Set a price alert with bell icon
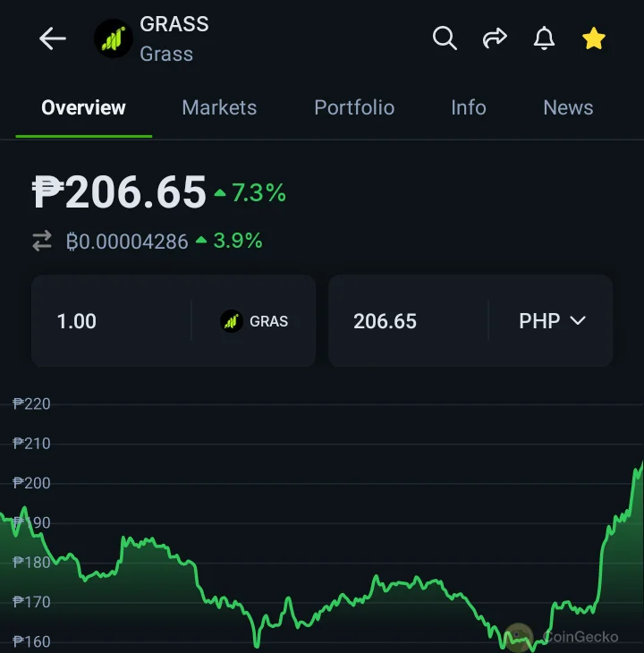 pyautogui.click(x=544, y=38)
